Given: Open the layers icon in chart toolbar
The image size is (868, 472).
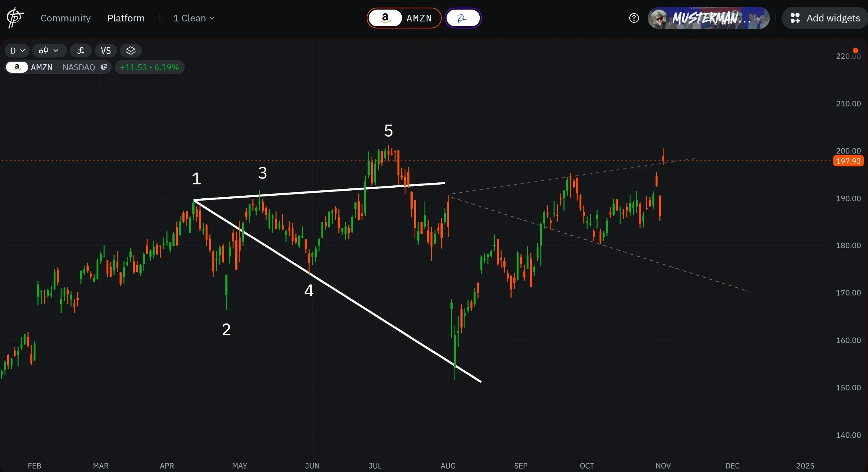Looking at the screenshot, I should click(131, 50).
